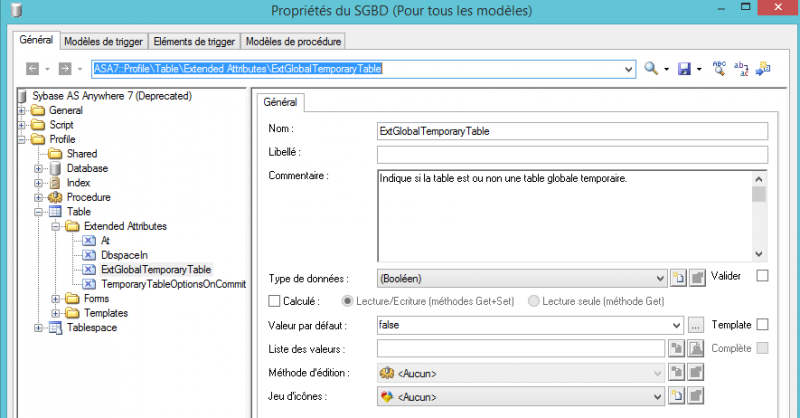Open the Méthode d'édition dropdown

click(x=658, y=373)
